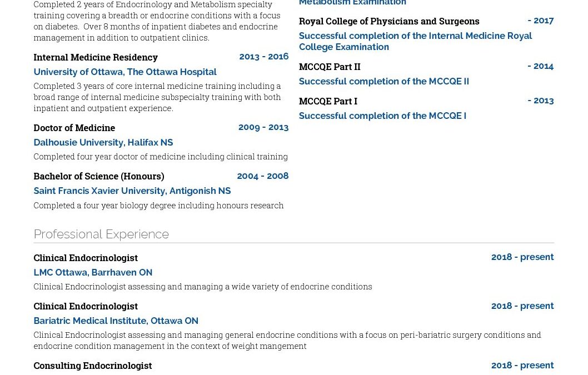Select Successful completion of the MCCQE I
This screenshot has width=588, height=375.
click(382, 116)
